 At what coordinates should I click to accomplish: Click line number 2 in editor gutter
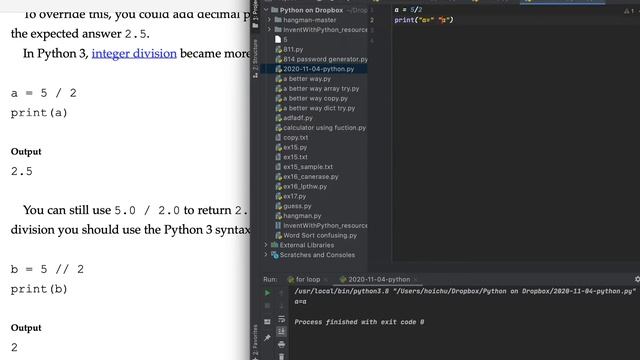tap(372, 20)
